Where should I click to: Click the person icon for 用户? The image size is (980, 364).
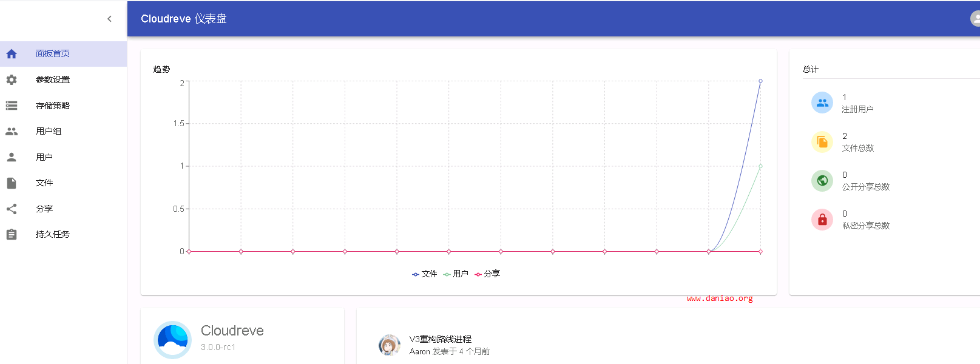12,157
